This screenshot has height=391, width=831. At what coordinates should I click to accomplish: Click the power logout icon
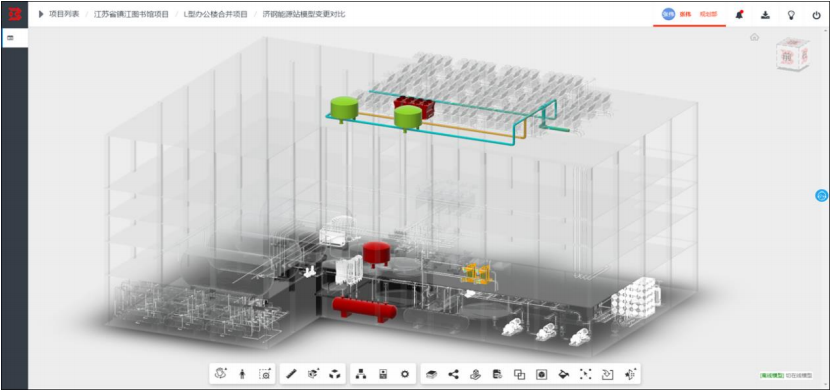(x=816, y=15)
